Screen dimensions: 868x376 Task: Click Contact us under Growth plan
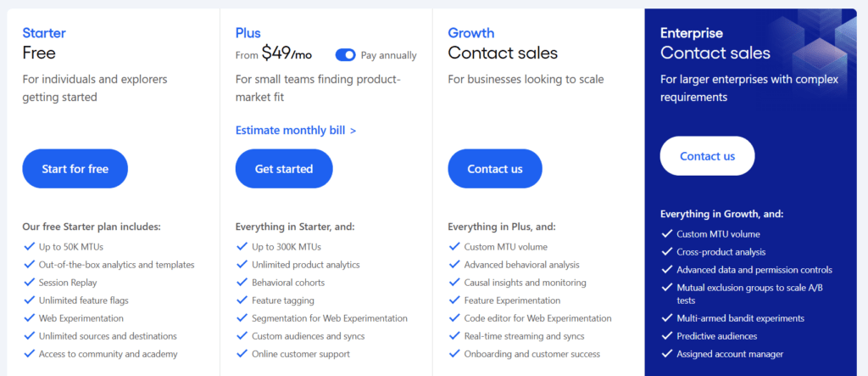[x=495, y=169]
